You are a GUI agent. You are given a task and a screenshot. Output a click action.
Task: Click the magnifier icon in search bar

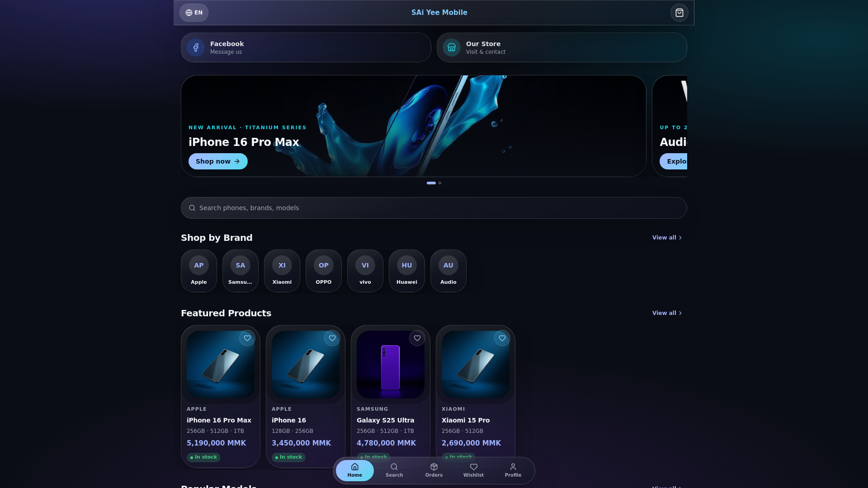[x=192, y=208]
